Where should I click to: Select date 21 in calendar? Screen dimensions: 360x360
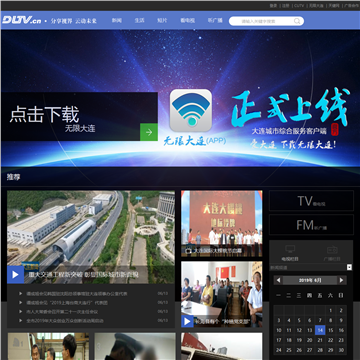tap(320, 340)
